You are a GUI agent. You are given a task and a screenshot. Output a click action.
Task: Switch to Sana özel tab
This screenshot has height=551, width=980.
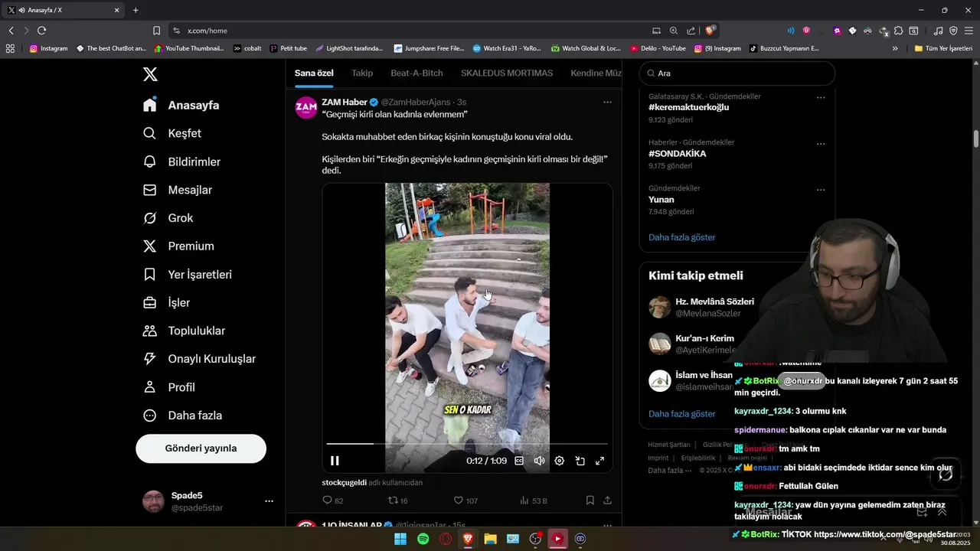314,73
